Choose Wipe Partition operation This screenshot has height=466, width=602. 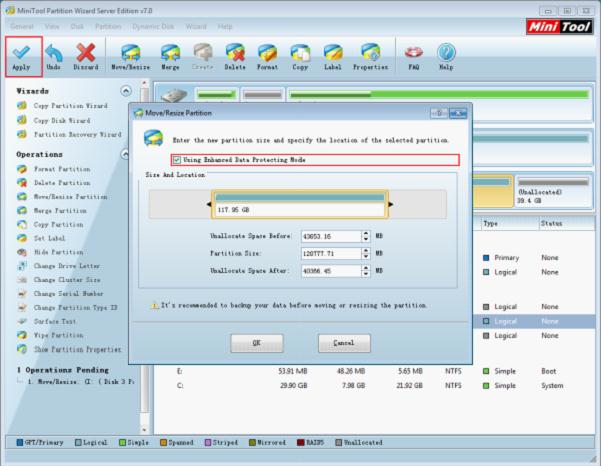[x=58, y=335]
